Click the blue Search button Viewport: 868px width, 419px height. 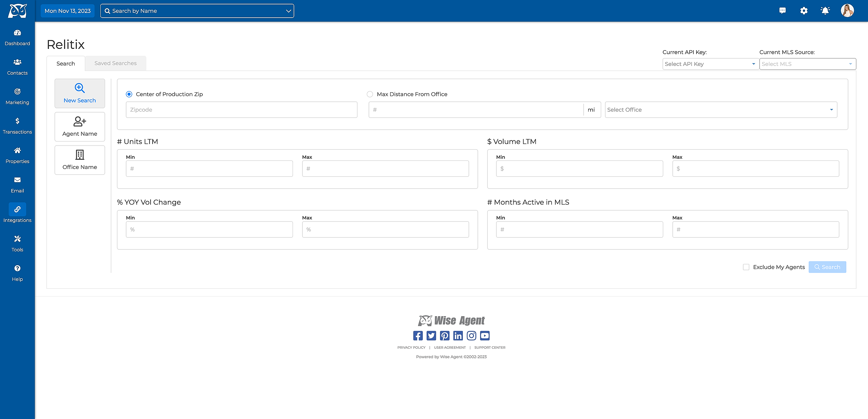click(x=827, y=267)
